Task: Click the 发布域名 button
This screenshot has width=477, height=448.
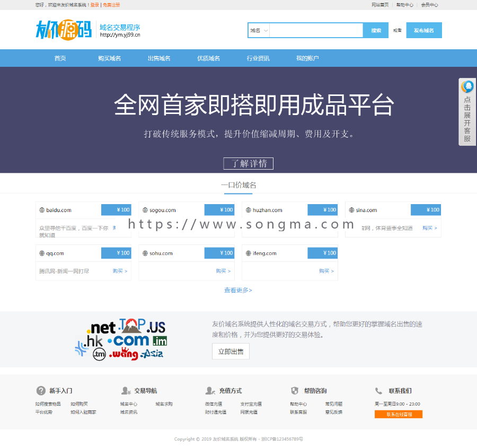Action: click(424, 30)
